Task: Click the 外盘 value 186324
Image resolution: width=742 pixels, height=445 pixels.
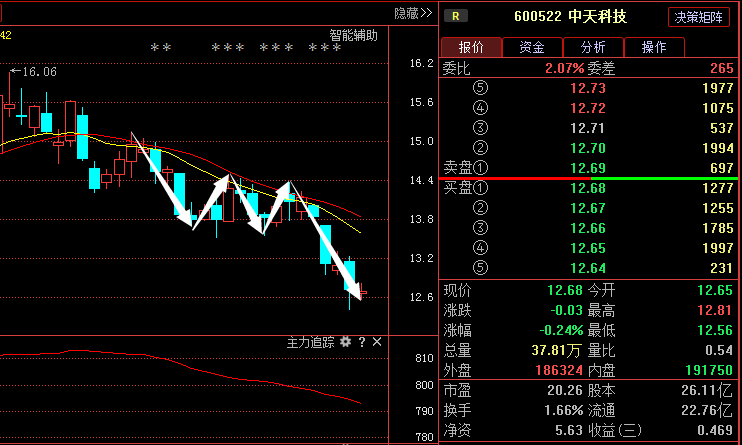Action: tap(559, 370)
